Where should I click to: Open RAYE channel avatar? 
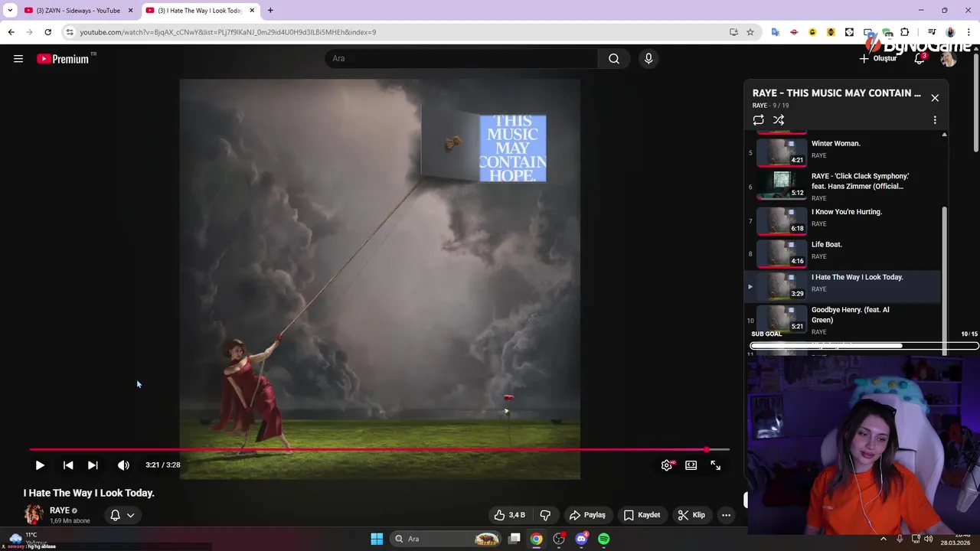click(x=34, y=515)
